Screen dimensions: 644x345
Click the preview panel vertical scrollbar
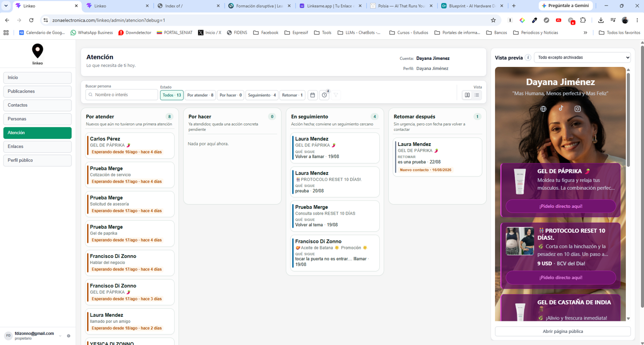tap(628, 121)
